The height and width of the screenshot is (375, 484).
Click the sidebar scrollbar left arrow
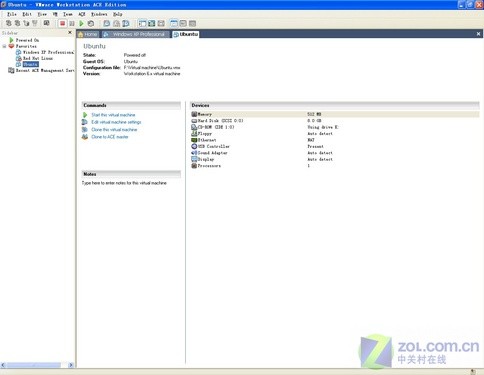(x=3, y=365)
